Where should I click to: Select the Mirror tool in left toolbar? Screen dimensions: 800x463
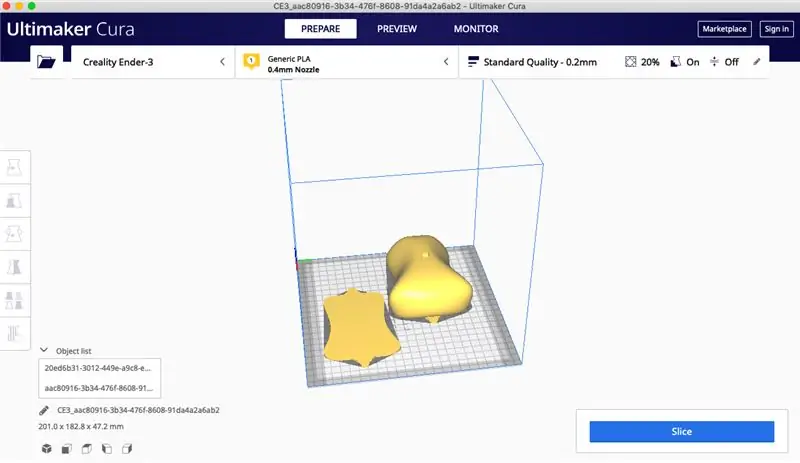pyautogui.click(x=14, y=267)
